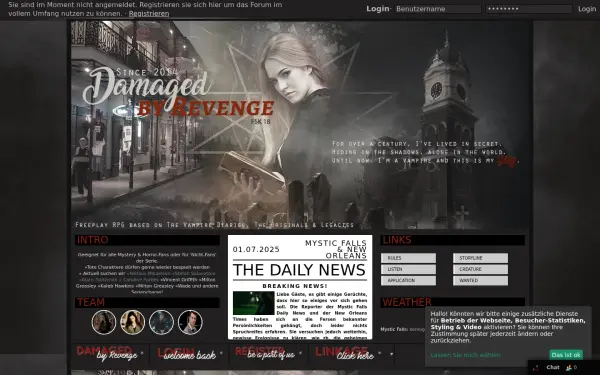This screenshot has height=375, width=600.
Task: Open the CREATURE link button
Action: pyautogui.click(x=481, y=269)
